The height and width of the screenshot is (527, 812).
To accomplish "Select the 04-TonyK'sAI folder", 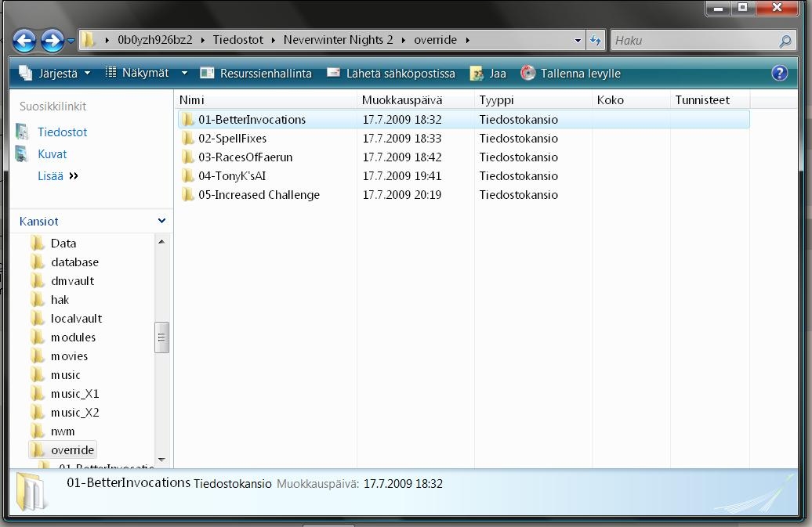I will pyautogui.click(x=232, y=176).
